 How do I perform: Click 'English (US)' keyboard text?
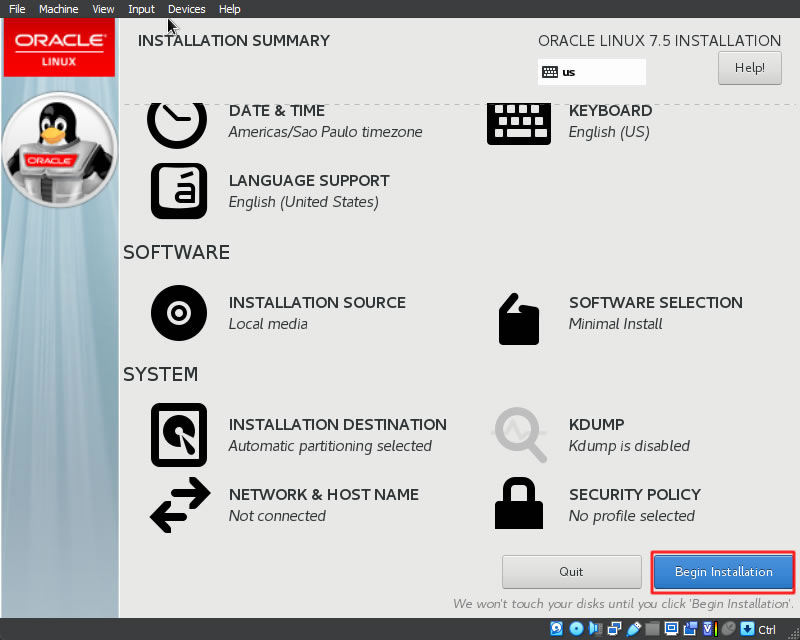pos(609,132)
